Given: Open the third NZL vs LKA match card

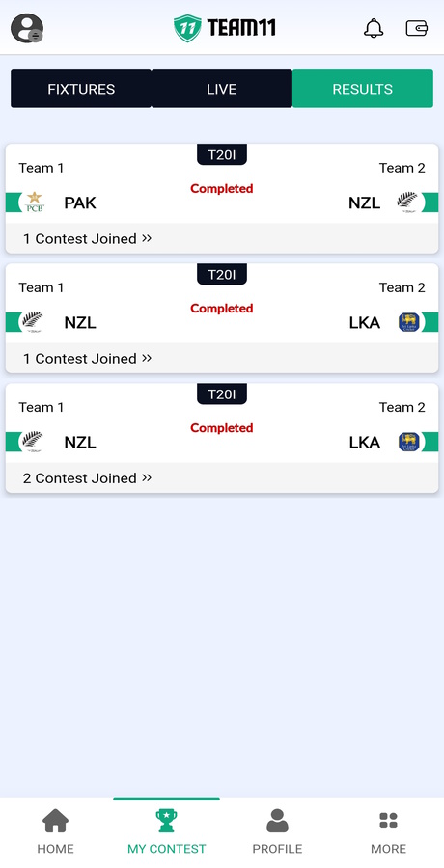Looking at the screenshot, I should coord(222,437).
